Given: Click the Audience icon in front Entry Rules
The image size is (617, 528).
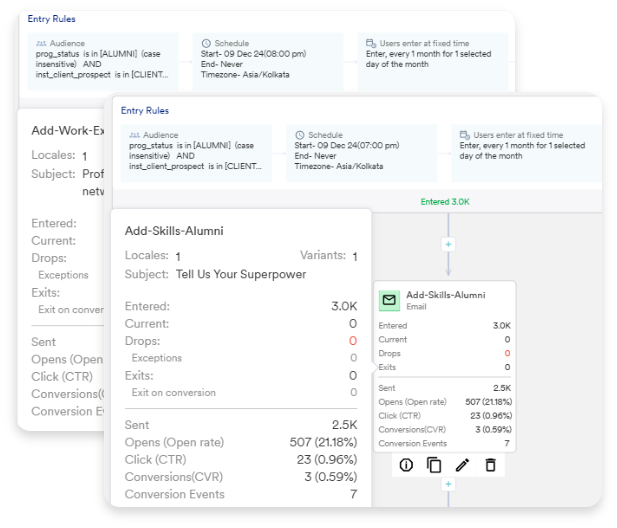Looking at the screenshot, I should click(x=135, y=135).
